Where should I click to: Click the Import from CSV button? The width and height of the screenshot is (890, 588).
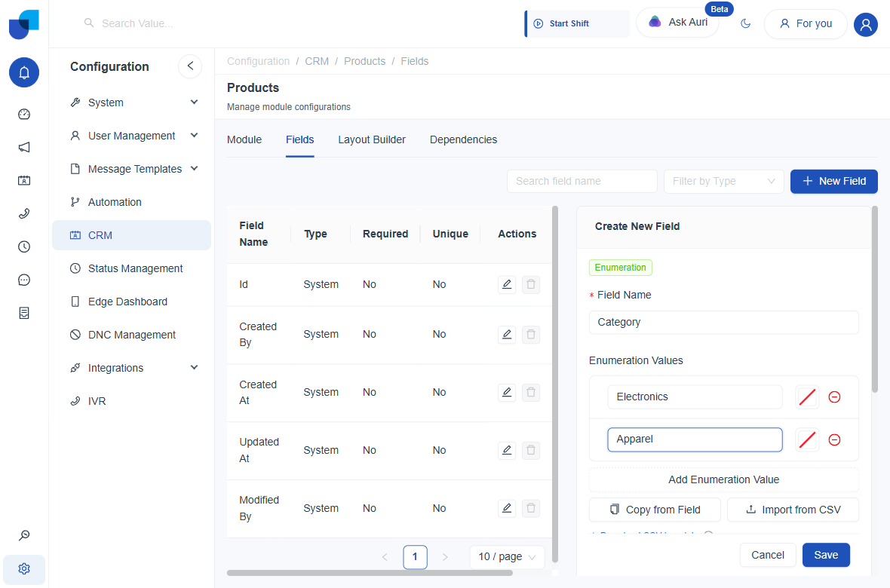point(793,510)
